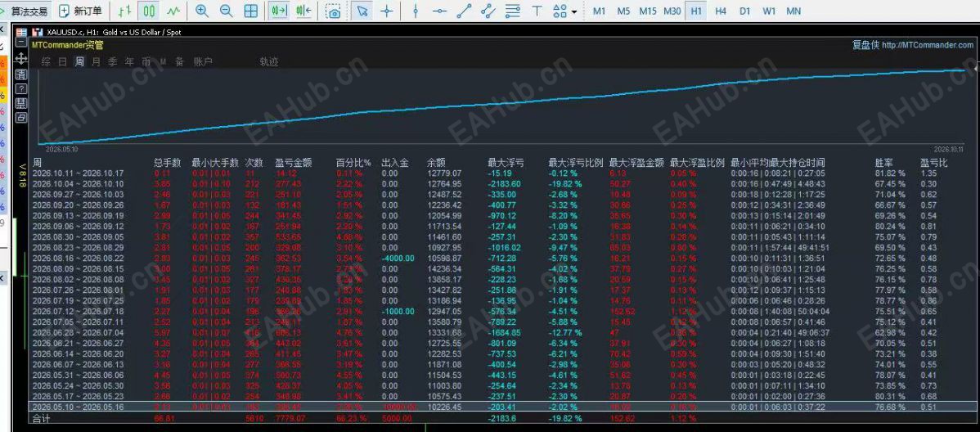The height and width of the screenshot is (432, 980).
Task: Open the http://MTCommander.com link
Action: pos(928,45)
